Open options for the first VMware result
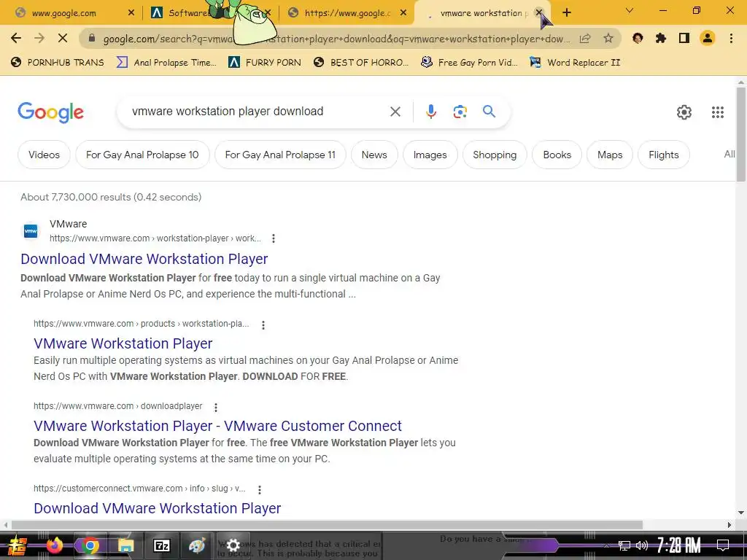The image size is (747, 560). pyautogui.click(x=274, y=238)
